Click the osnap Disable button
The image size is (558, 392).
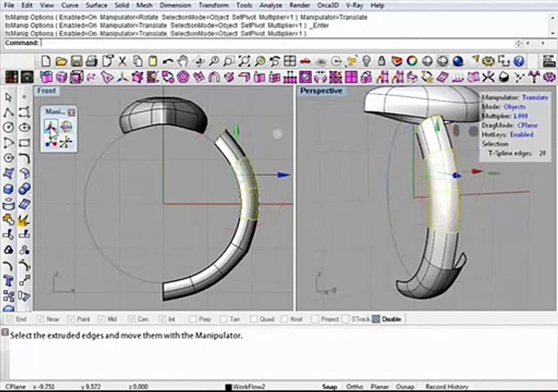tap(387, 319)
